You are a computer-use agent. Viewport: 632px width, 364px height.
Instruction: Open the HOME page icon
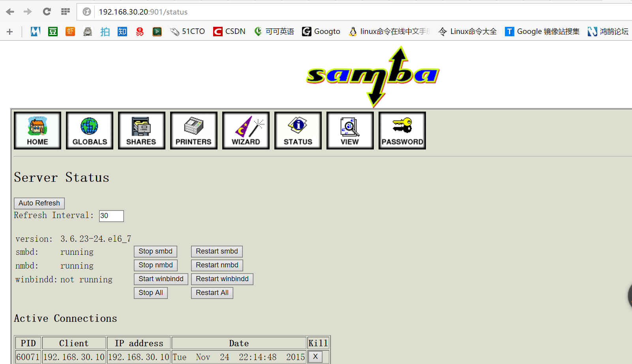(x=38, y=131)
